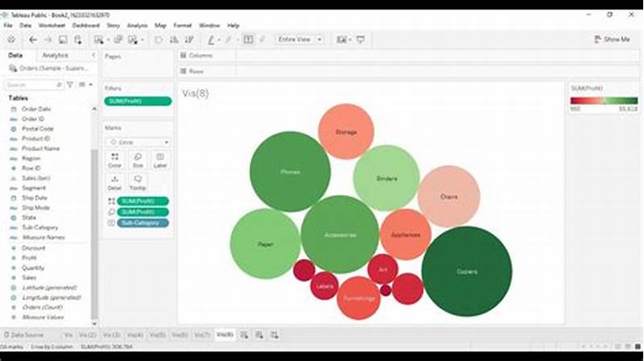Click the Undo back arrow
644x361 pixels.
tap(33, 39)
